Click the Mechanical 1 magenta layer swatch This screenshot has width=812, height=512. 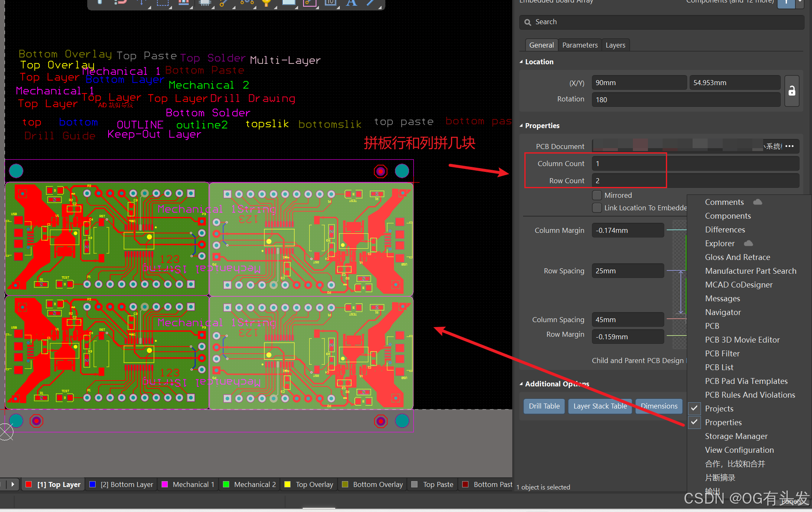coord(165,484)
